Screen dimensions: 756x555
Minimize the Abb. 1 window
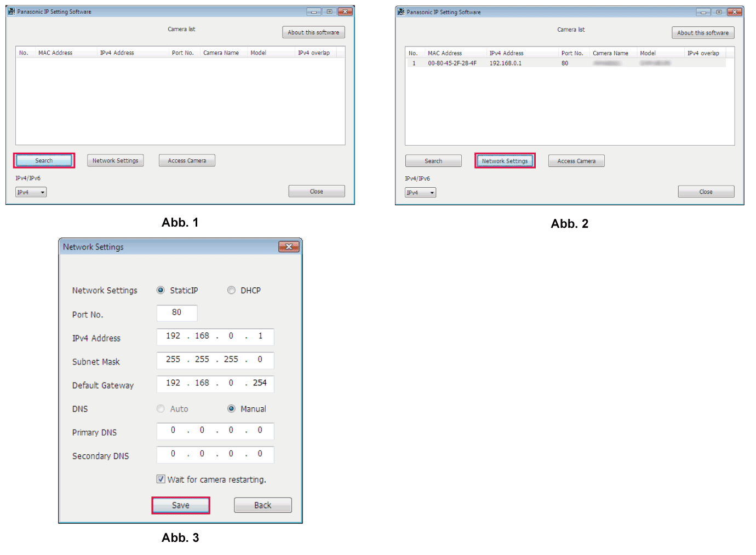click(314, 11)
